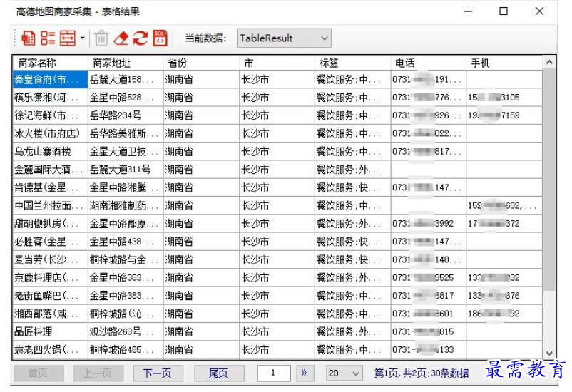Click the 电话 column header
572x392 pixels.
(x=428, y=63)
